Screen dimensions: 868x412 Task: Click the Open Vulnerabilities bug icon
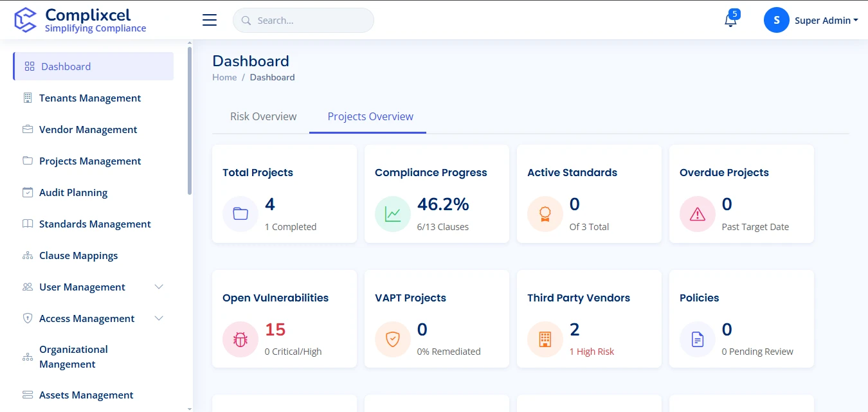tap(240, 339)
